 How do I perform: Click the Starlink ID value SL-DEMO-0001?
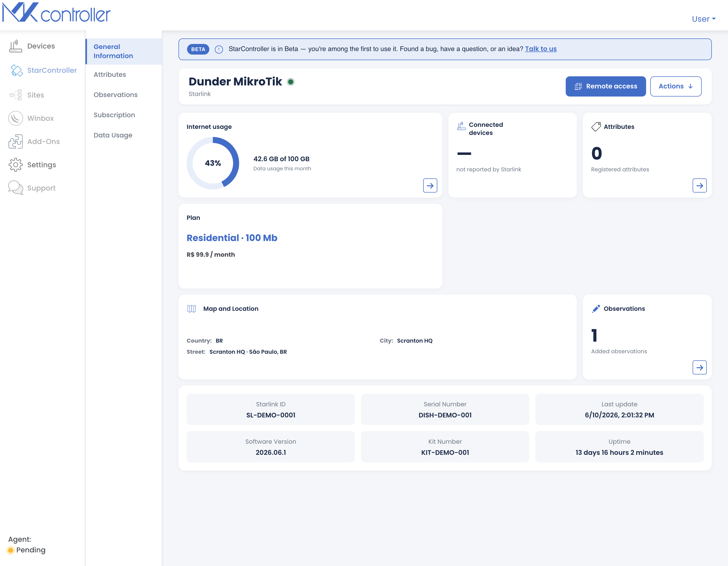(x=271, y=415)
